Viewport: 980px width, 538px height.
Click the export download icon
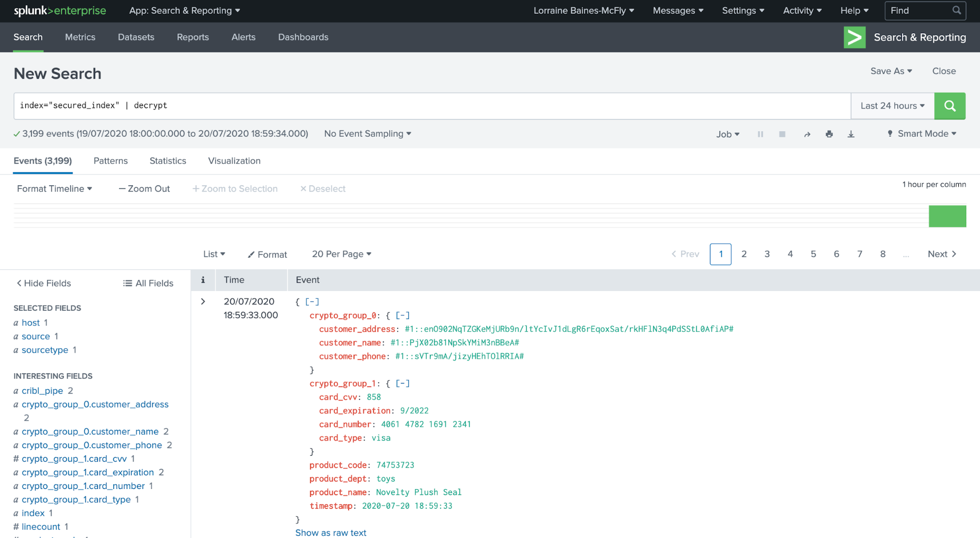tap(851, 134)
